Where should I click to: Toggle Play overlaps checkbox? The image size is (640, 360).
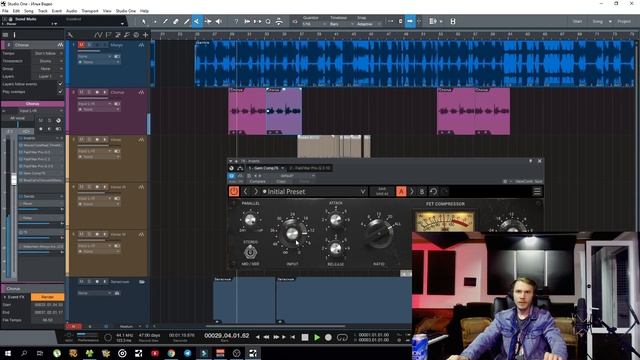point(60,92)
